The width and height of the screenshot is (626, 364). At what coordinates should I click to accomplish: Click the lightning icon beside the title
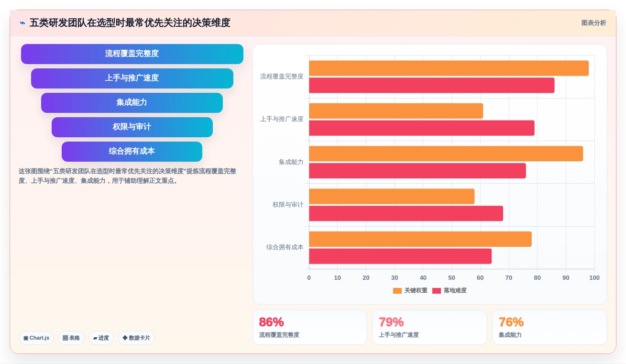(x=22, y=23)
